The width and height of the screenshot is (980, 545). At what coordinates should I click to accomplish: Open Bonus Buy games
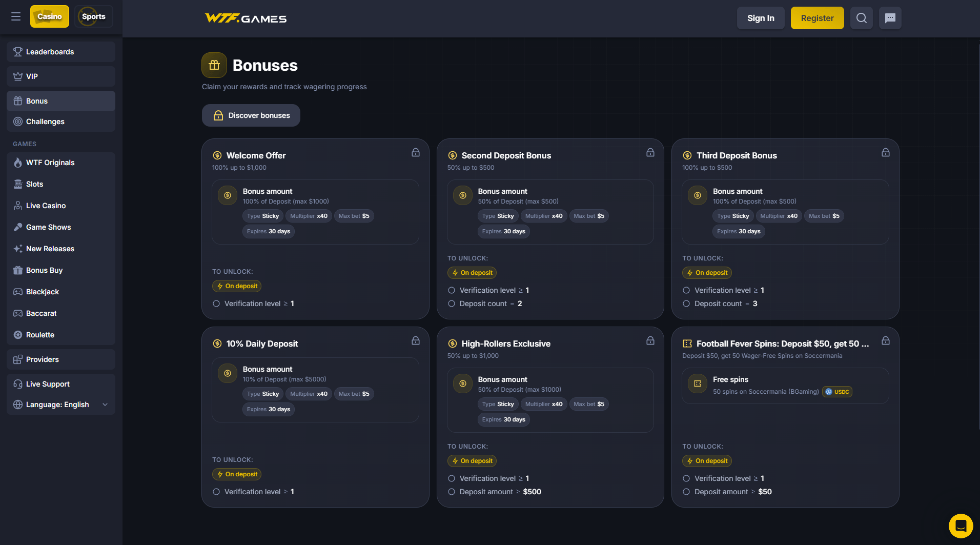click(61, 270)
